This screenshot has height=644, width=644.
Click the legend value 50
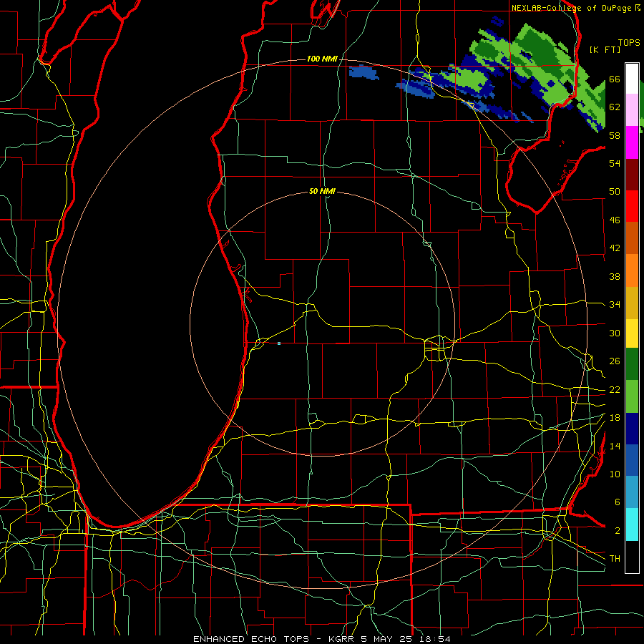click(615, 192)
